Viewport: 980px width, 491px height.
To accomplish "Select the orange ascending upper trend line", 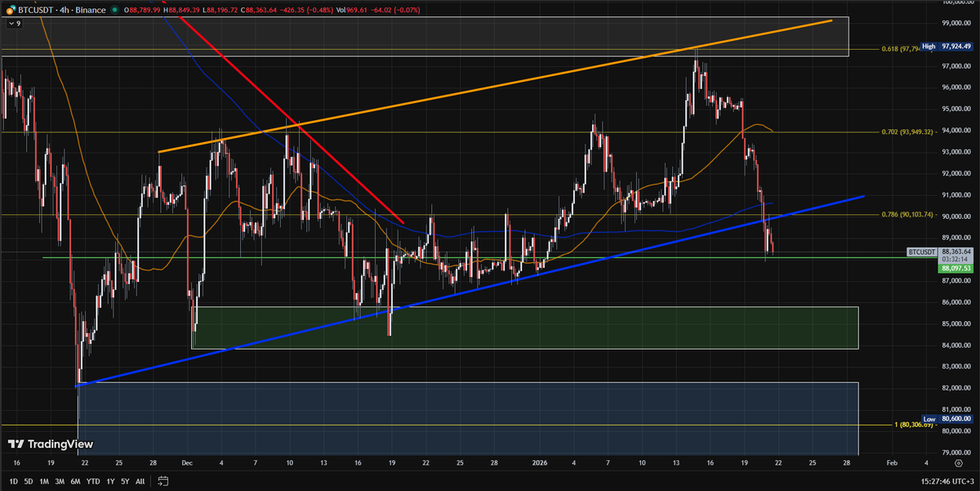I will [495, 86].
